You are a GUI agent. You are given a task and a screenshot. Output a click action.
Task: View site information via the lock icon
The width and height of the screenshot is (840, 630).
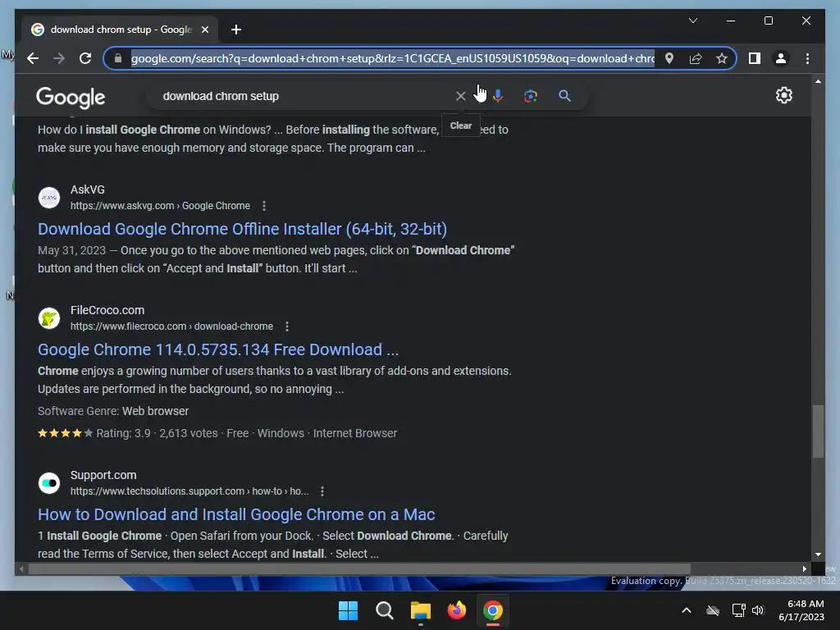click(x=118, y=58)
